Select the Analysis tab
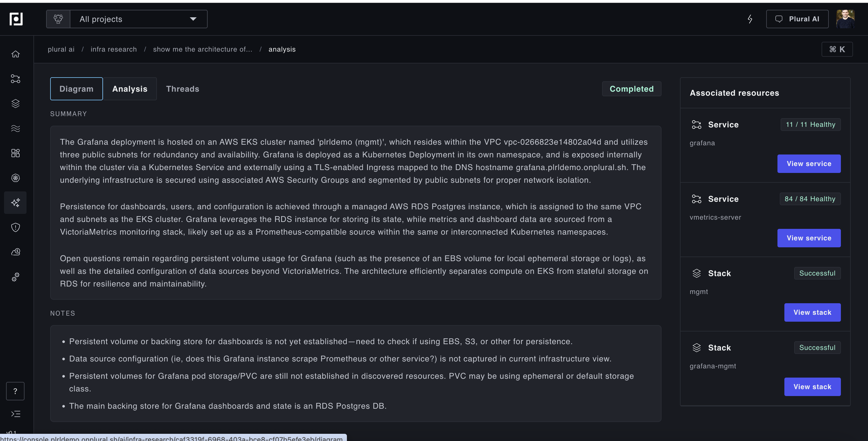The width and height of the screenshot is (868, 441). click(130, 89)
